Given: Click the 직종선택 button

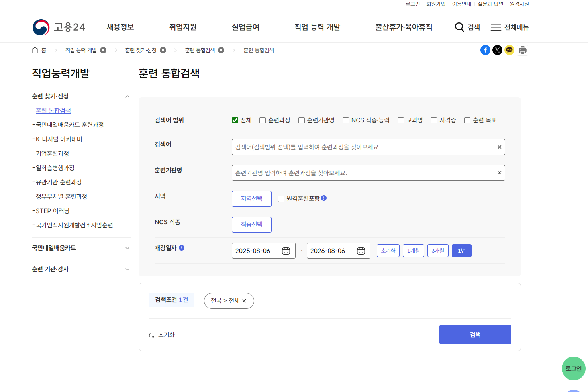Looking at the screenshot, I should tap(252, 225).
